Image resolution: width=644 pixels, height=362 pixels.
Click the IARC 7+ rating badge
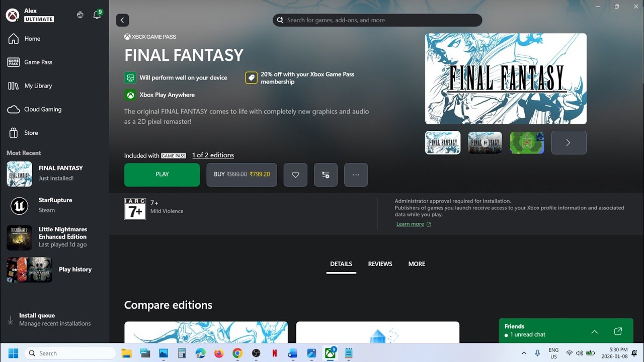135,209
